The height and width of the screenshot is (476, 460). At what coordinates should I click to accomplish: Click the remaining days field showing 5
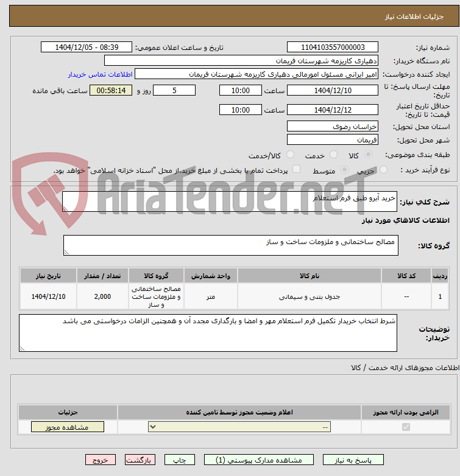(174, 91)
